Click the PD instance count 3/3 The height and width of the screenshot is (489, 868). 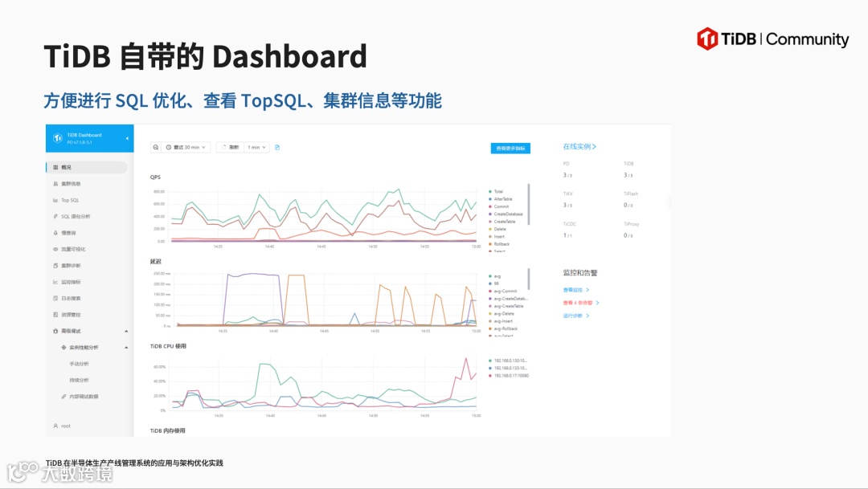567,175
